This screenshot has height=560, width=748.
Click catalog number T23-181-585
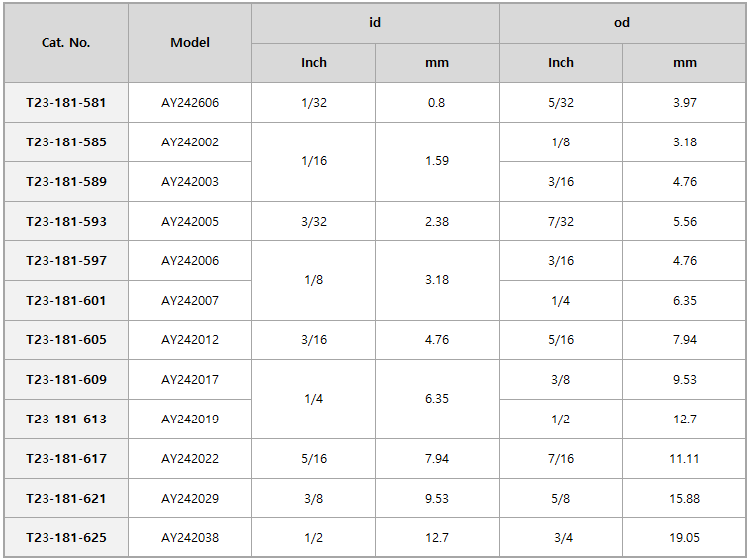66,142
